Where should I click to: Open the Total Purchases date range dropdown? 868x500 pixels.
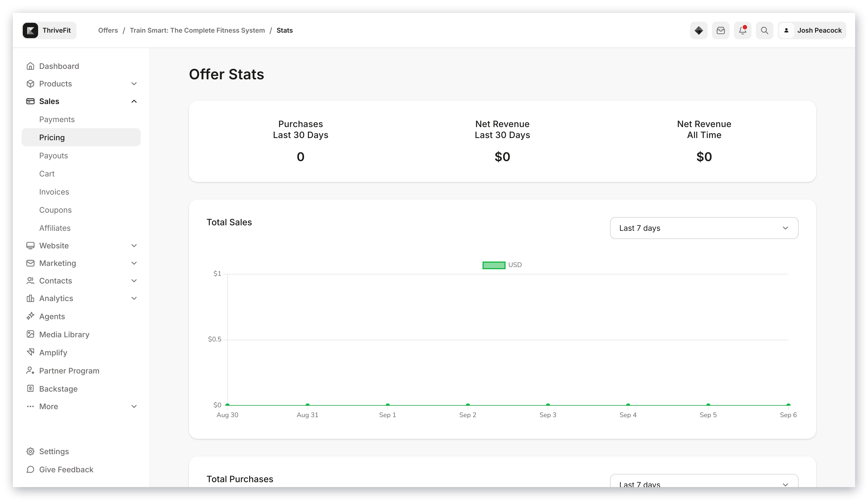pyautogui.click(x=704, y=481)
